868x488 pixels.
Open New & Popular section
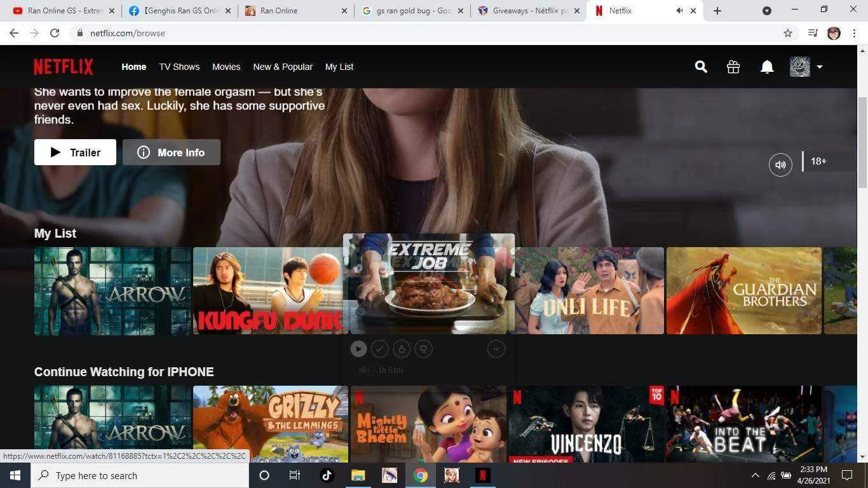coord(283,67)
